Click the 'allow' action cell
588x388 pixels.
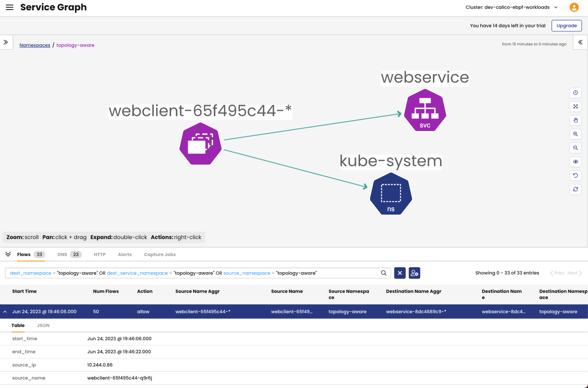(x=143, y=311)
